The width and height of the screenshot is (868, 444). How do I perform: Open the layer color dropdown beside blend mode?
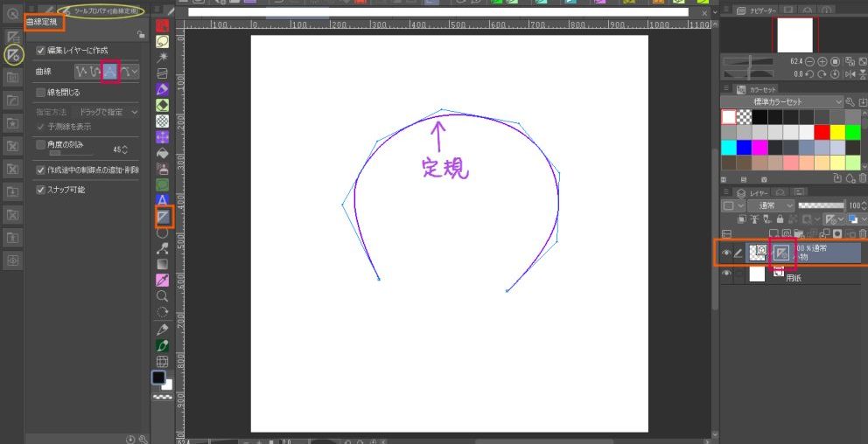click(x=733, y=205)
